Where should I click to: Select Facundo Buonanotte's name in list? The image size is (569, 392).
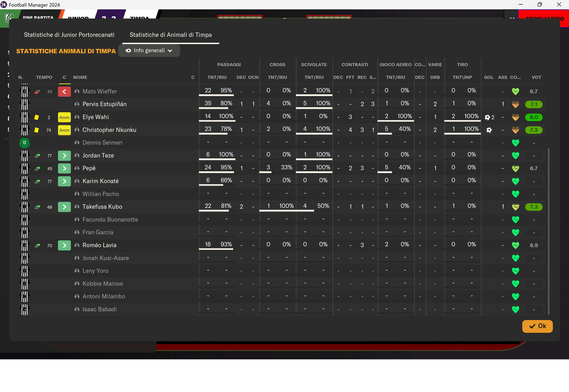coord(110,220)
